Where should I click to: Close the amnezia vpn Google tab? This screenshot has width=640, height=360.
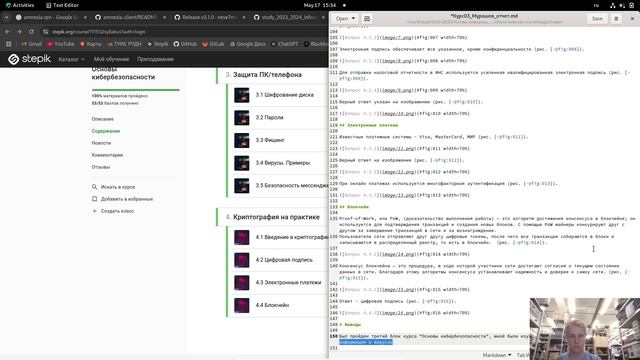coord(85,17)
